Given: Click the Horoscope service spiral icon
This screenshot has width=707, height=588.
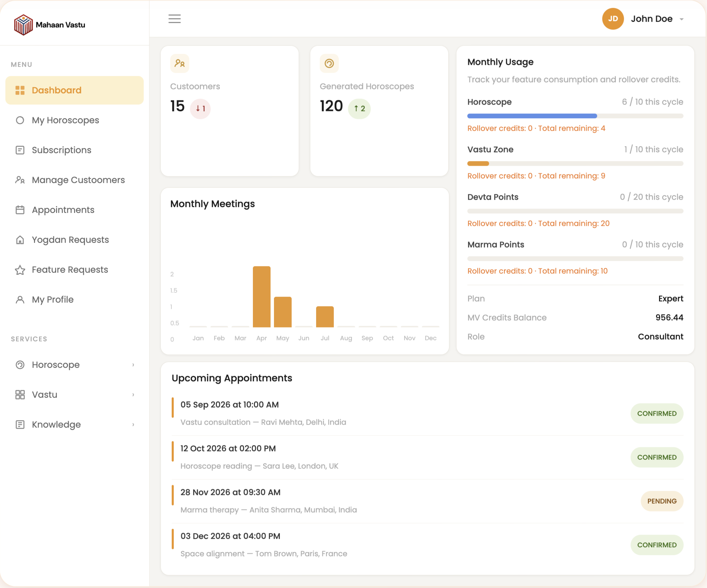Looking at the screenshot, I should pos(20,365).
